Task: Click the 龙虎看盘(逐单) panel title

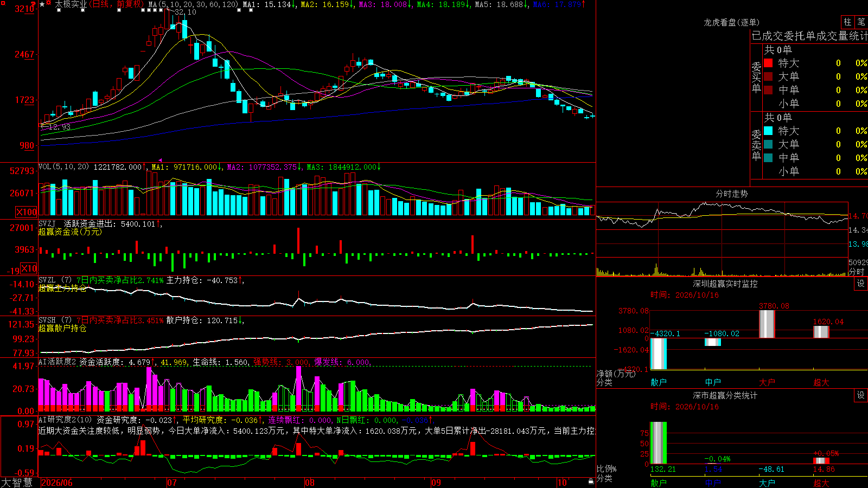Action: pos(731,22)
